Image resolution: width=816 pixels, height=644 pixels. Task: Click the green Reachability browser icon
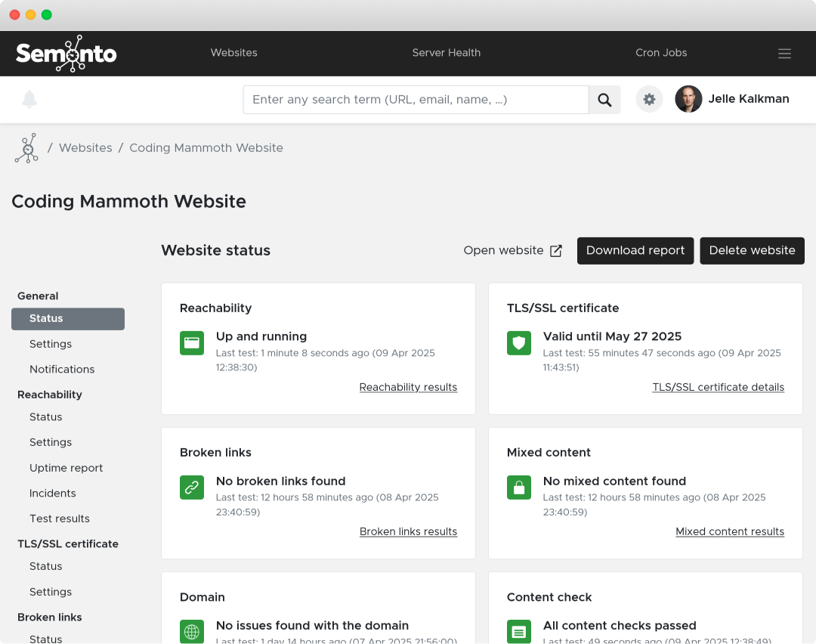(192, 343)
